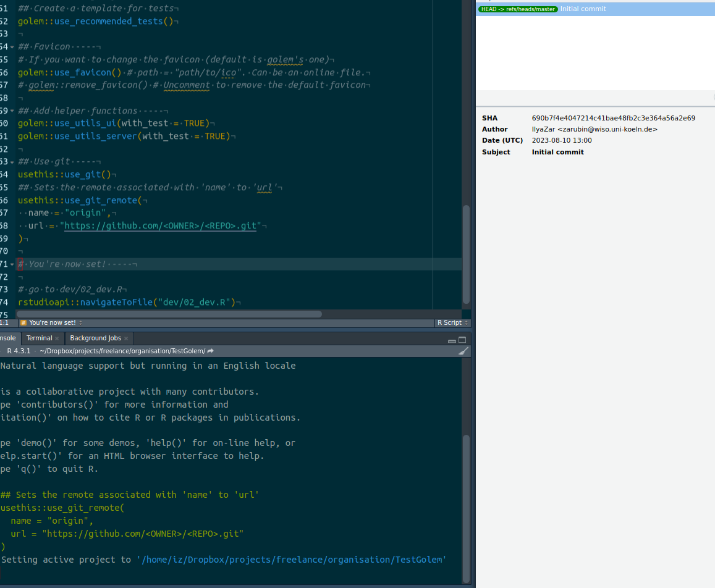Click the go-to-directory arrow next to TestGolem path
This screenshot has height=588, width=715.
tap(209, 350)
